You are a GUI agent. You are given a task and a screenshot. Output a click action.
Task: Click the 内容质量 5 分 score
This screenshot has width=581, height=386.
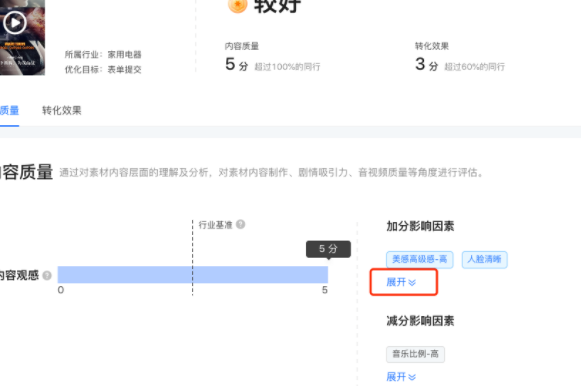(x=236, y=64)
